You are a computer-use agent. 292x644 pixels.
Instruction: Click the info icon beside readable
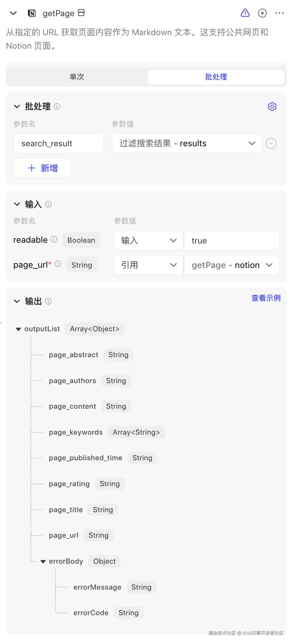point(54,239)
